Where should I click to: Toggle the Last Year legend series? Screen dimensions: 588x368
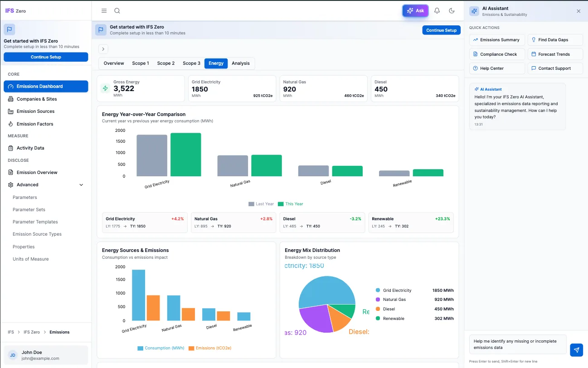261,204
